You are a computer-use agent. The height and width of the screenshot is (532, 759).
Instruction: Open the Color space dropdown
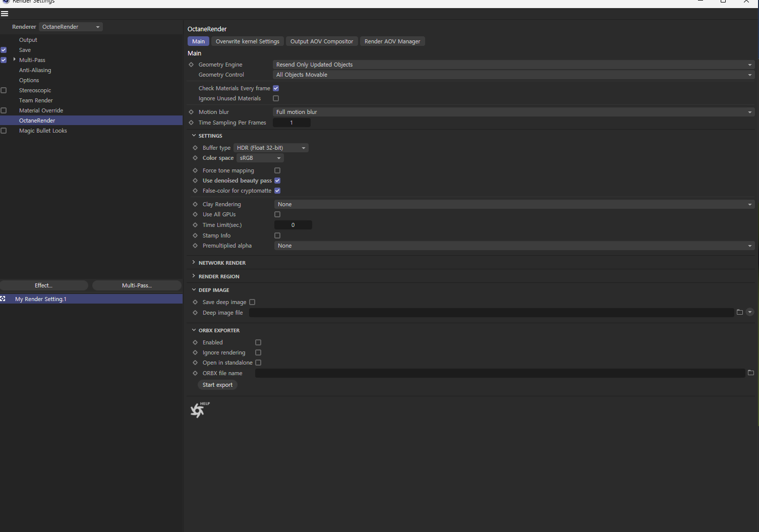tap(260, 158)
